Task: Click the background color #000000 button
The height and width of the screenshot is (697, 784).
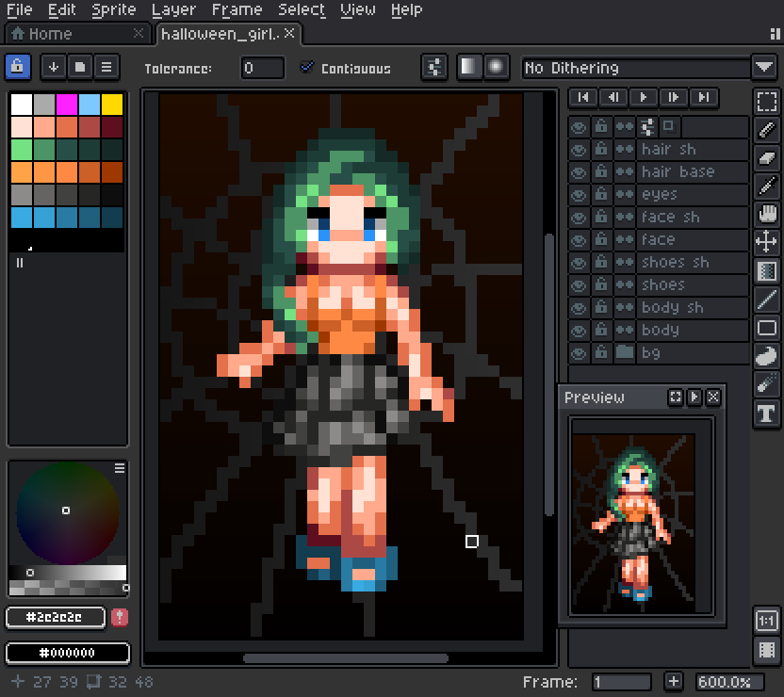Action: coord(68,653)
